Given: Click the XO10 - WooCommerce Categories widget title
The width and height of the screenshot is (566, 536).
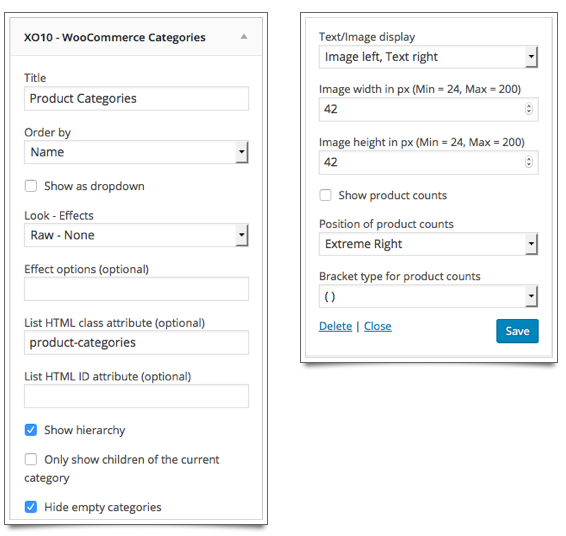Looking at the screenshot, I should point(115,38).
